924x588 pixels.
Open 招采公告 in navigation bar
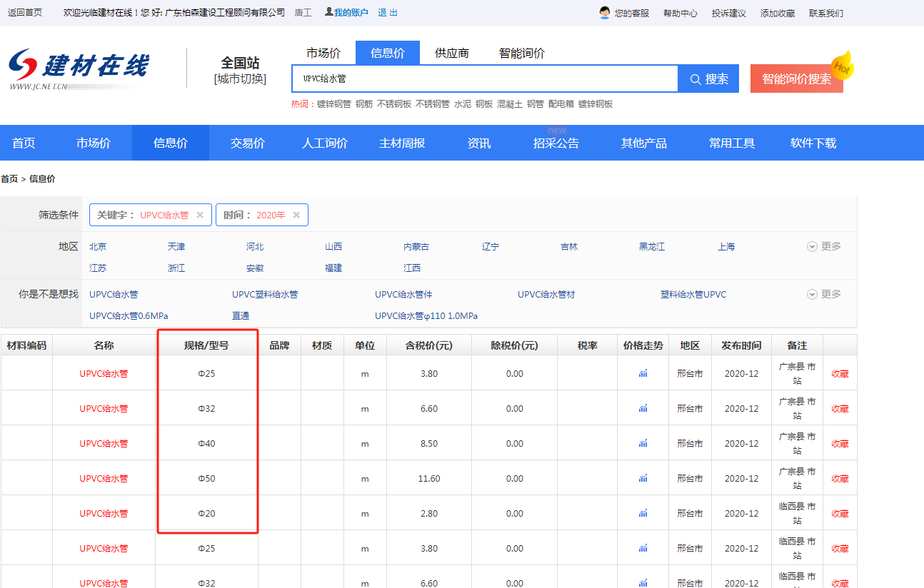556,143
